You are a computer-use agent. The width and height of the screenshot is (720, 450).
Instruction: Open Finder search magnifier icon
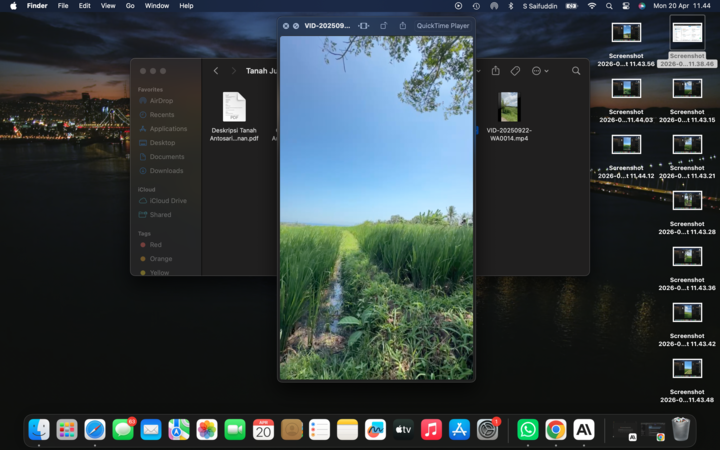(576, 71)
